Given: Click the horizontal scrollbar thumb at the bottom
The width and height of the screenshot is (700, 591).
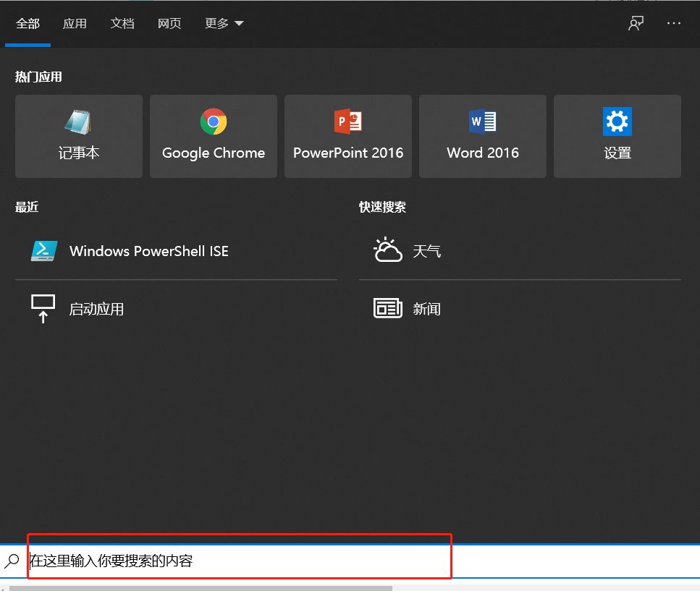Looking at the screenshot, I should [201, 588].
